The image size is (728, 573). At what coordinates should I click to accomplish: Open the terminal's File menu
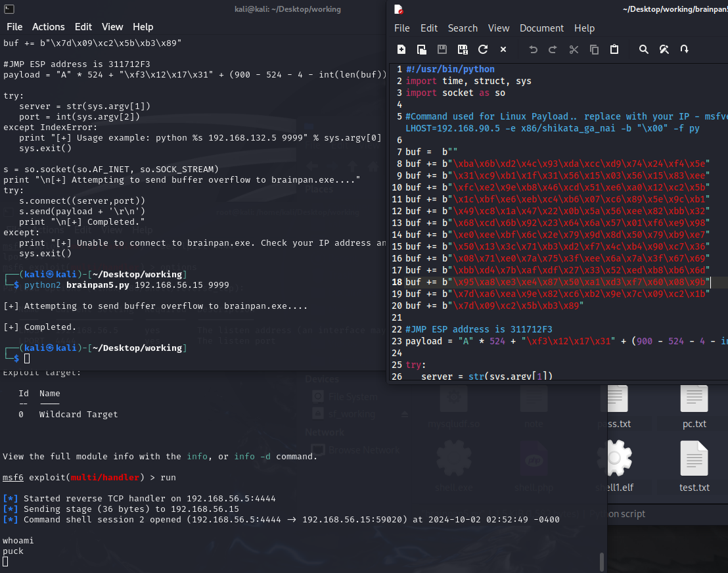[x=14, y=27]
